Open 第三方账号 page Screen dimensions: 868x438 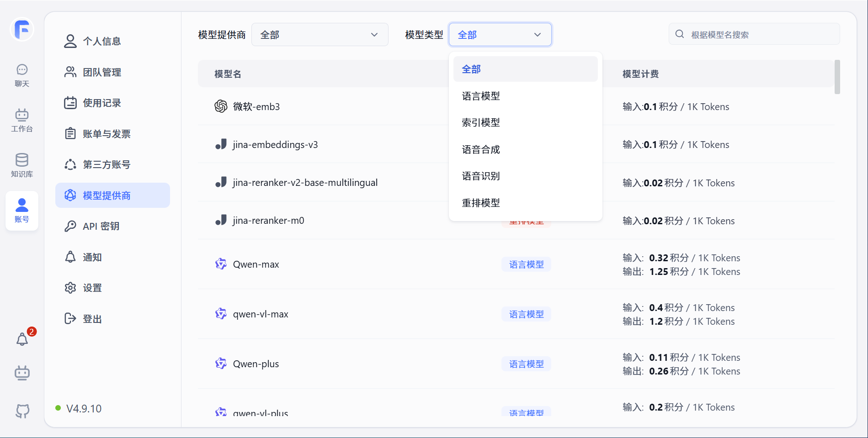112,164
